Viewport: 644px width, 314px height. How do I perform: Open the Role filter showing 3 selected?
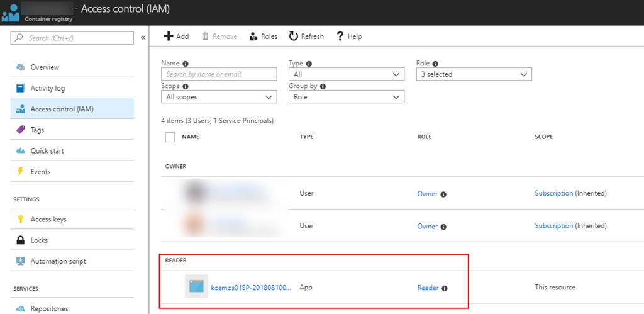(474, 74)
